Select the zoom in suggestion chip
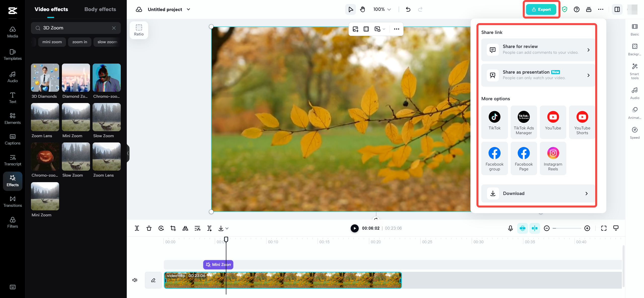Screen dimensions: 644x298 click(80, 42)
